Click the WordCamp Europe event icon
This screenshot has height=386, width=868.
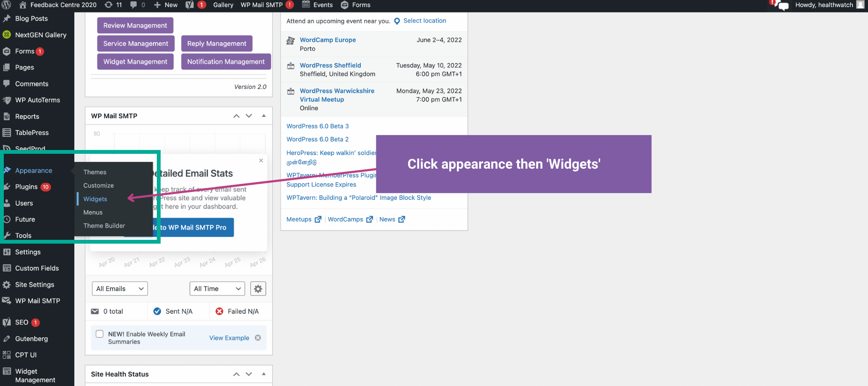(x=291, y=41)
